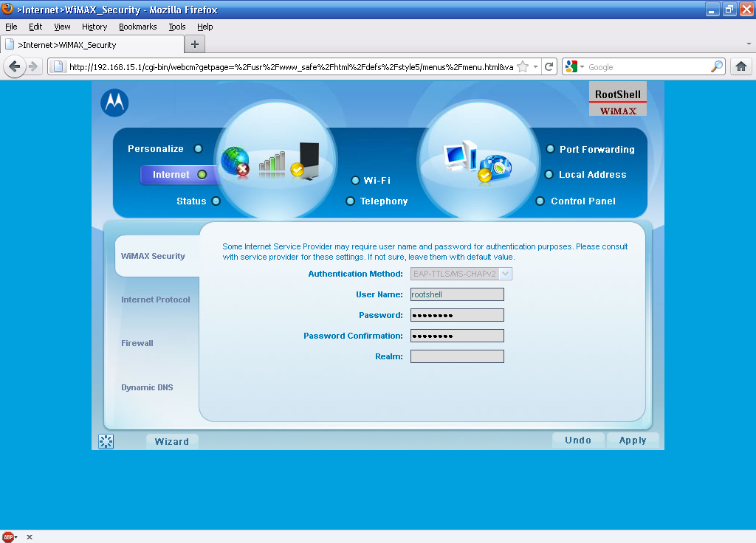
Task: Expand URL history dropdown arrow
Action: click(536, 66)
